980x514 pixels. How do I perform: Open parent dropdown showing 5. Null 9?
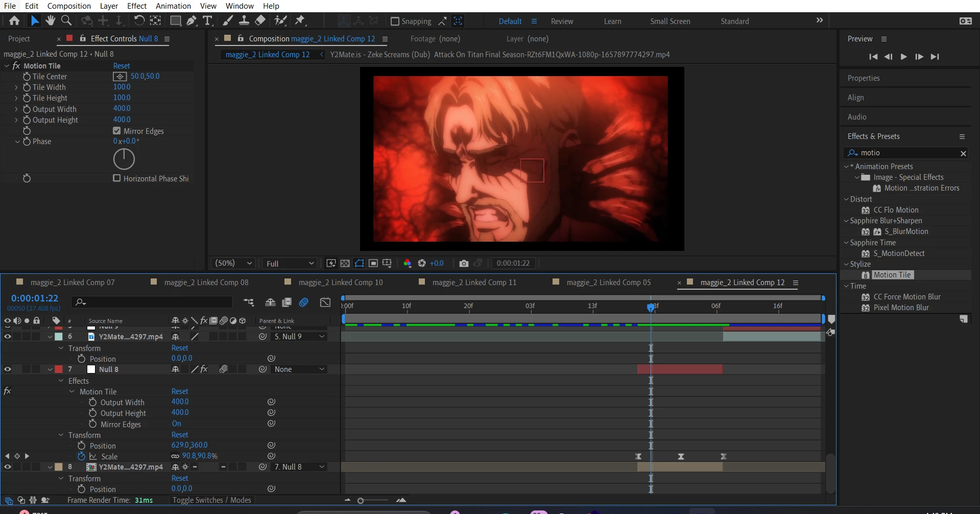pos(299,337)
